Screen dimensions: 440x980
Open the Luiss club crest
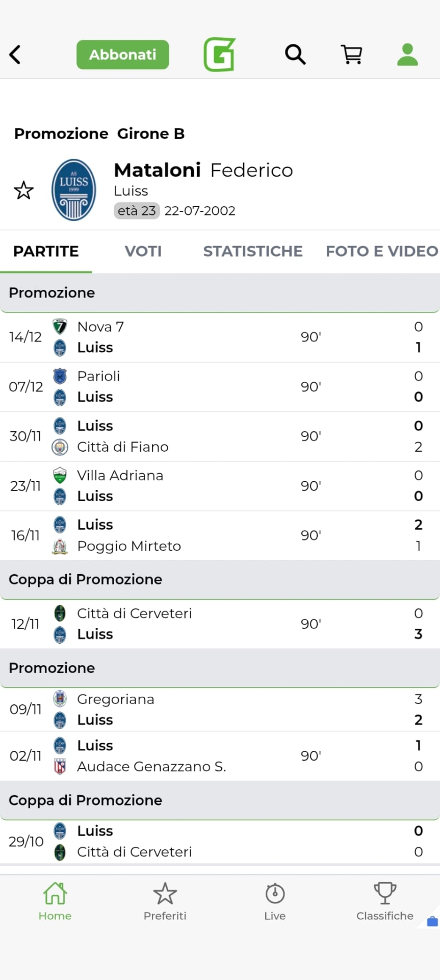point(74,190)
